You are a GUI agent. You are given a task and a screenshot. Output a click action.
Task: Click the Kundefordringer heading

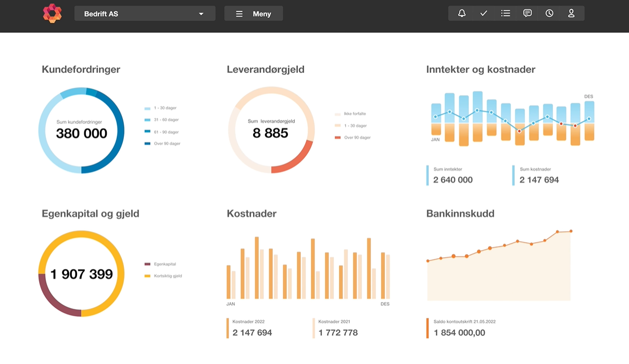pyautogui.click(x=81, y=69)
